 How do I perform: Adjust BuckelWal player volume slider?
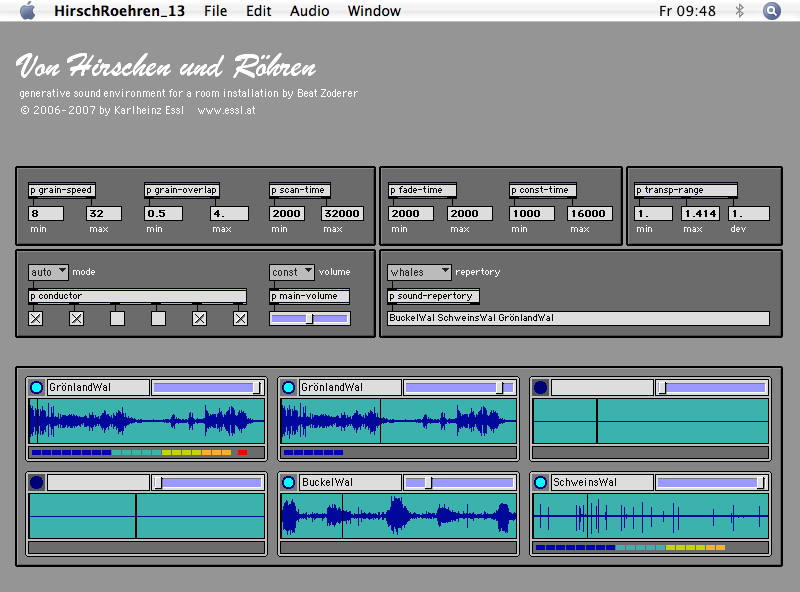tap(460, 483)
